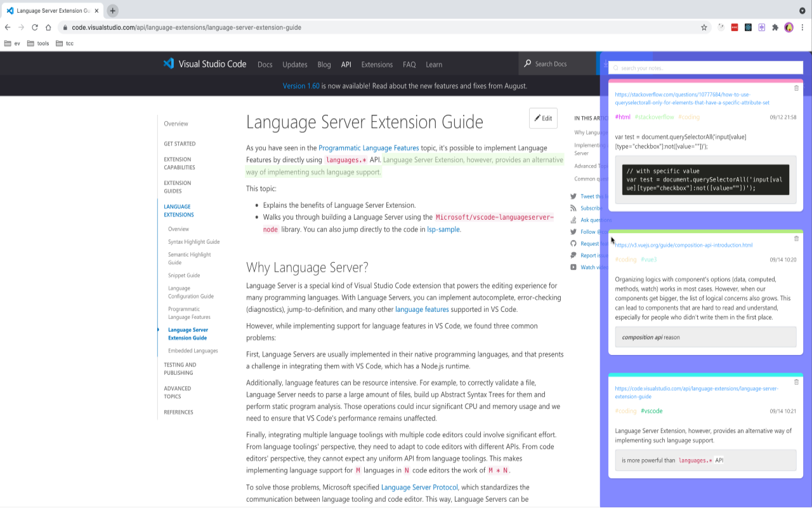Open the circular radar extension icon
The image size is (812, 508).
721,27
